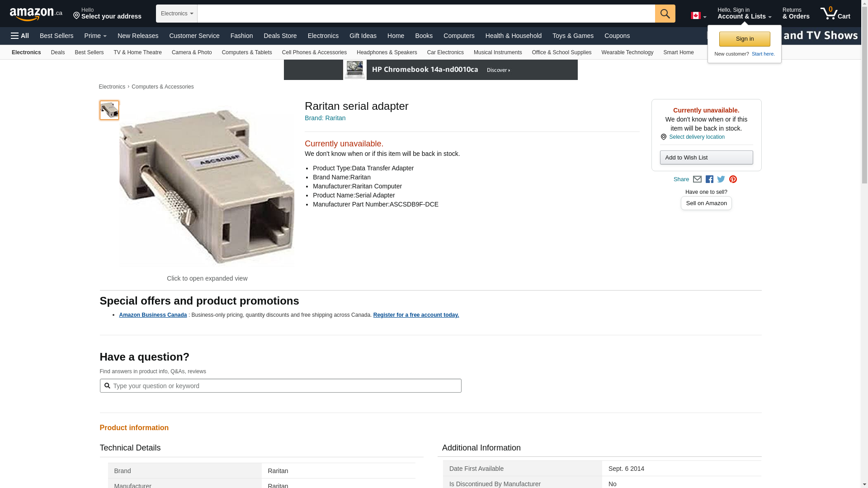
Task: Go to Amazon.ca home logo
Action: [x=36, y=14]
